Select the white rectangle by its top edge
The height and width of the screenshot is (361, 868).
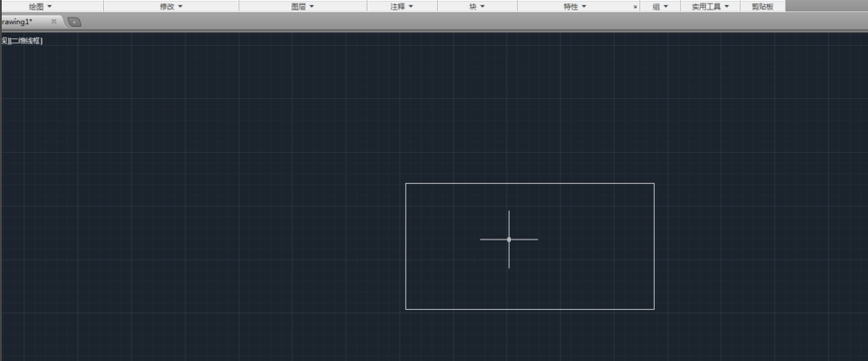click(x=530, y=183)
